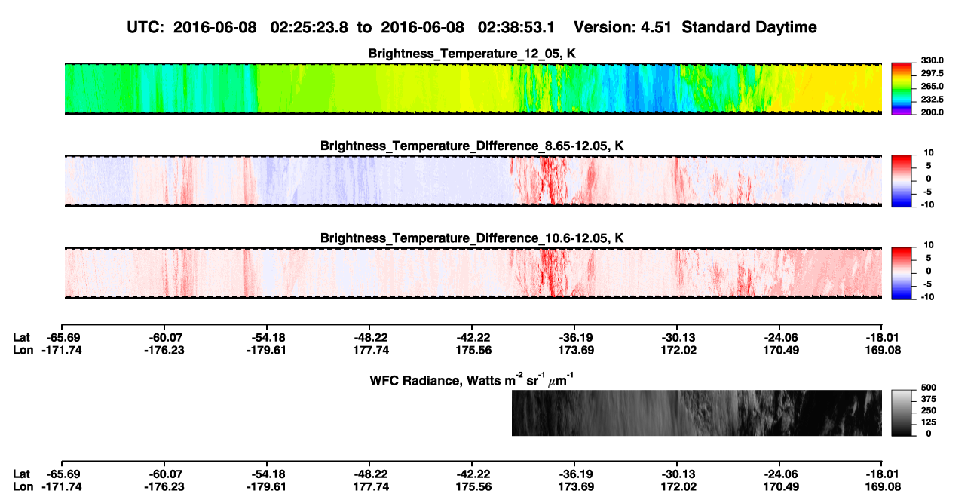Select the 10.6-12.05 difference image strip
The image size is (980, 503).
pos(473,273)
